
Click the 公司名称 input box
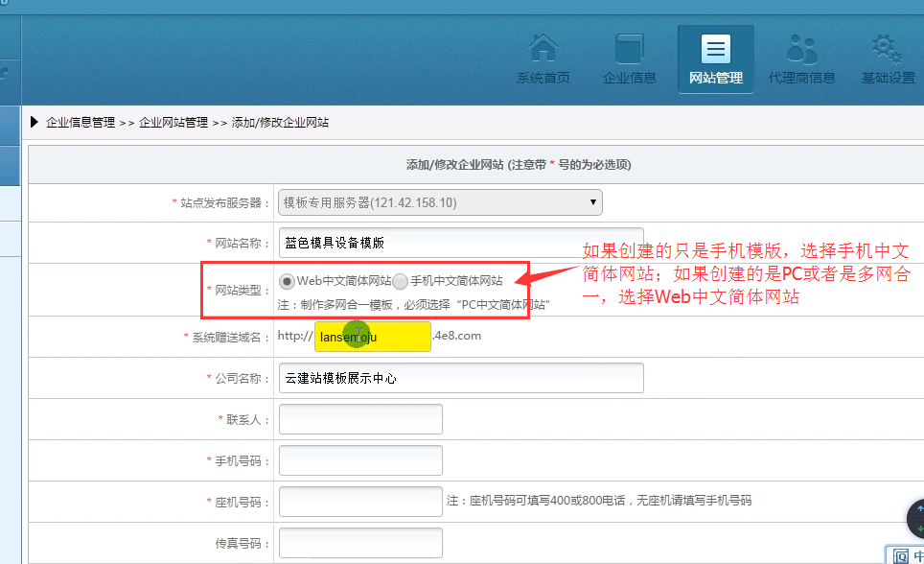click(x=461, y=378)
